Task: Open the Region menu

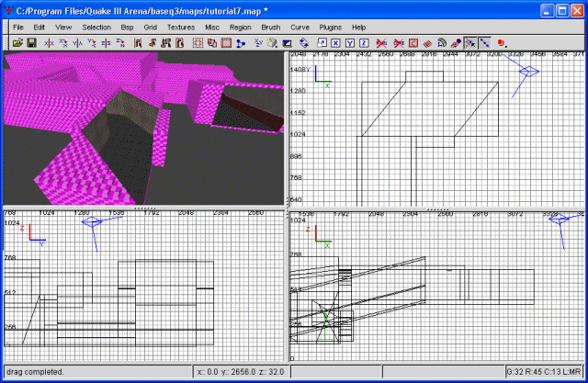Action: (241, 28)
